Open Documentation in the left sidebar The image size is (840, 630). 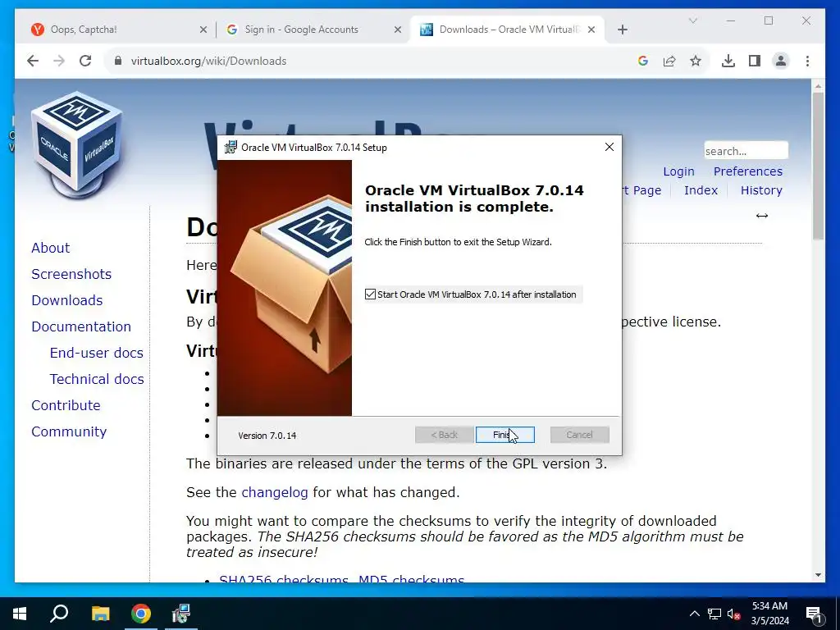coord(81,326)
